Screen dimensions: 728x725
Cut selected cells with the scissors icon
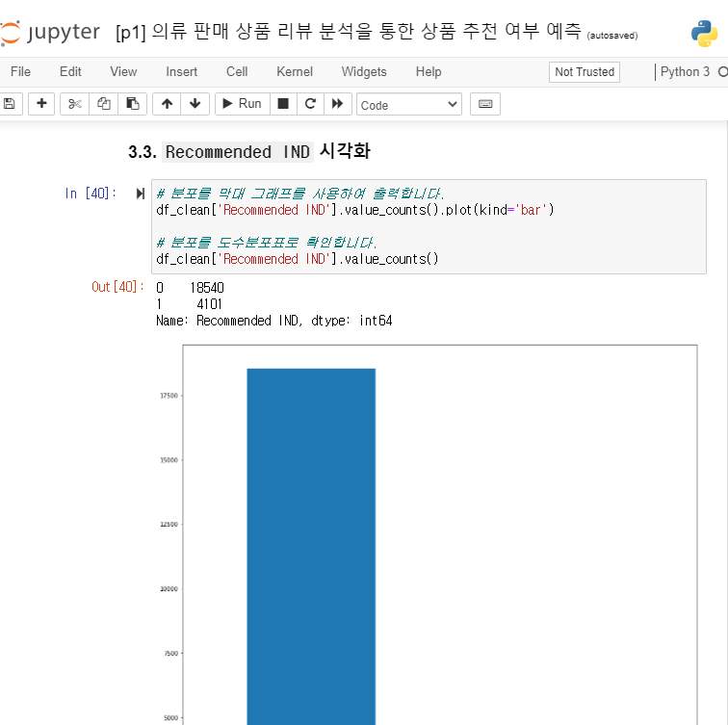click(74, 104)
